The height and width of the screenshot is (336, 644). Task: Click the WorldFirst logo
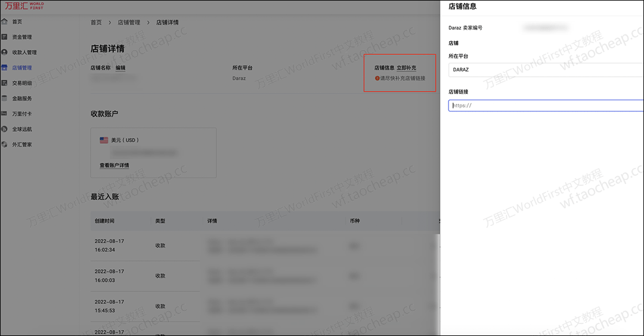[x=24, y=6]
